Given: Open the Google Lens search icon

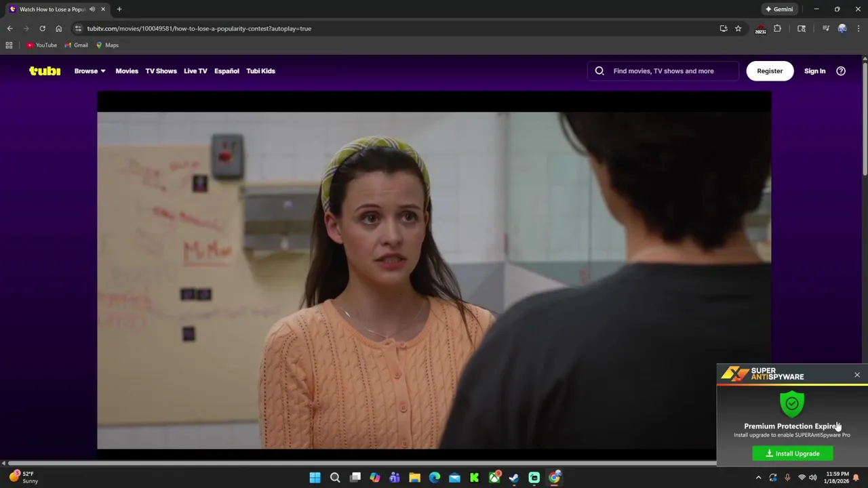Looking at the screenshot, I should pos(802,28).
